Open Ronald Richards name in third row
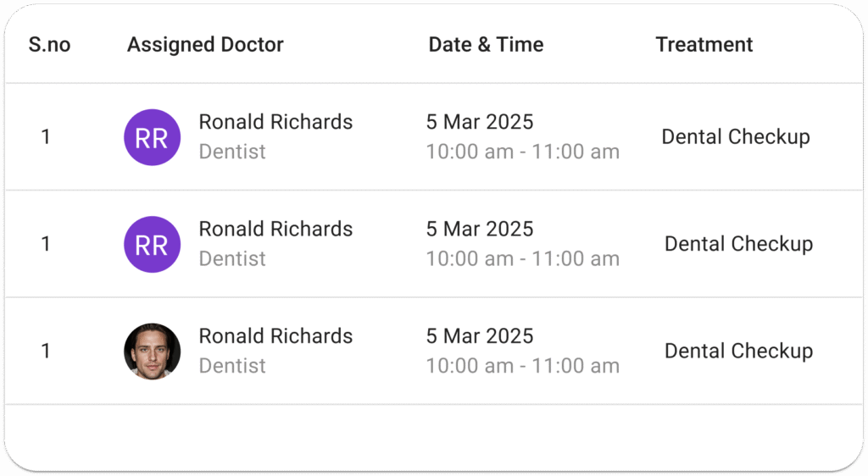Image resolution: width=868 pixels, height=476 pixels. [x=275, y=336]
